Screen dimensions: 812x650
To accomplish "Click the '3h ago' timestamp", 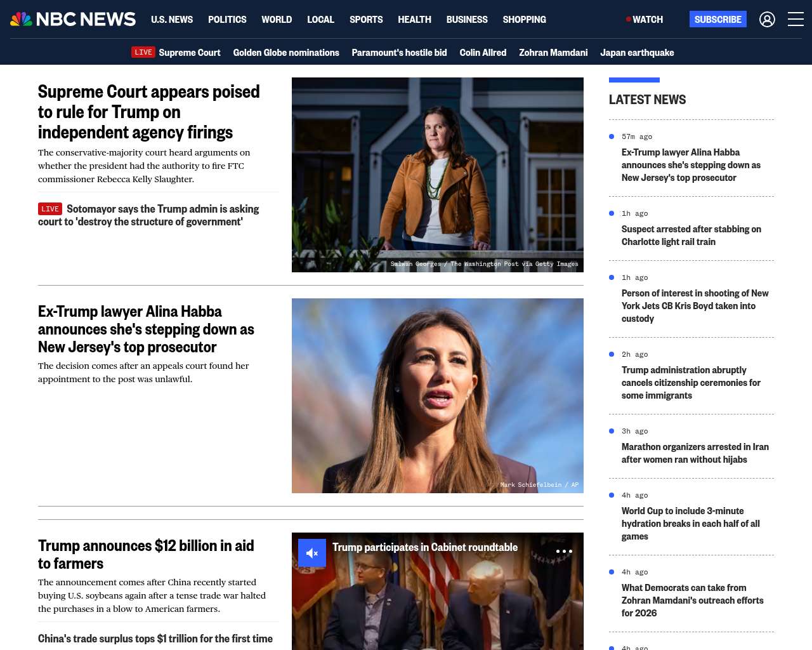I will point(635,431).
